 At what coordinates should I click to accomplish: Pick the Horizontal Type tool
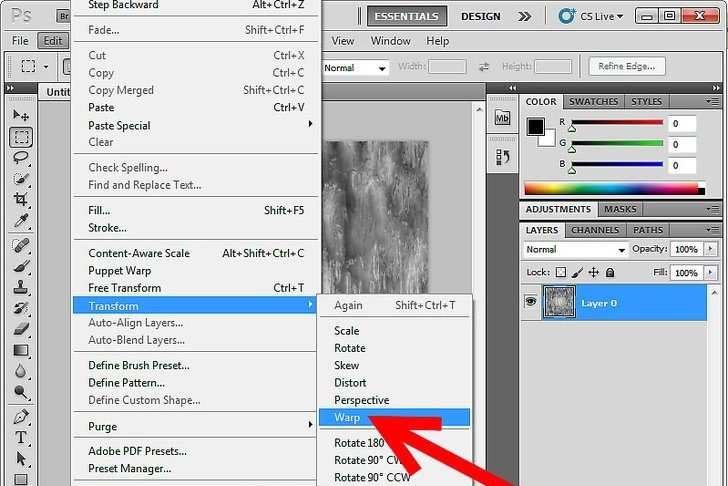(21, 439)
